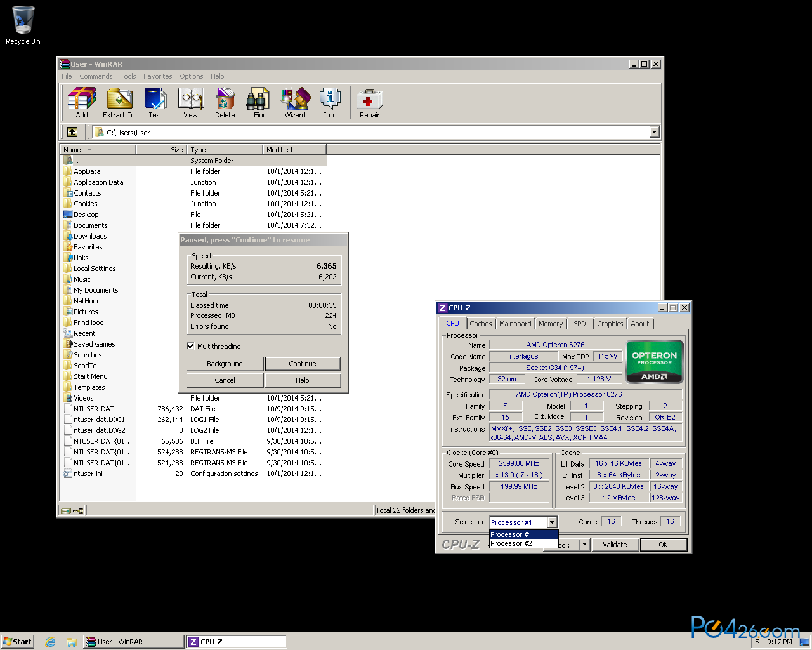The image size is (812, 650).
Task: Select the Music folder
Action: 77,279
